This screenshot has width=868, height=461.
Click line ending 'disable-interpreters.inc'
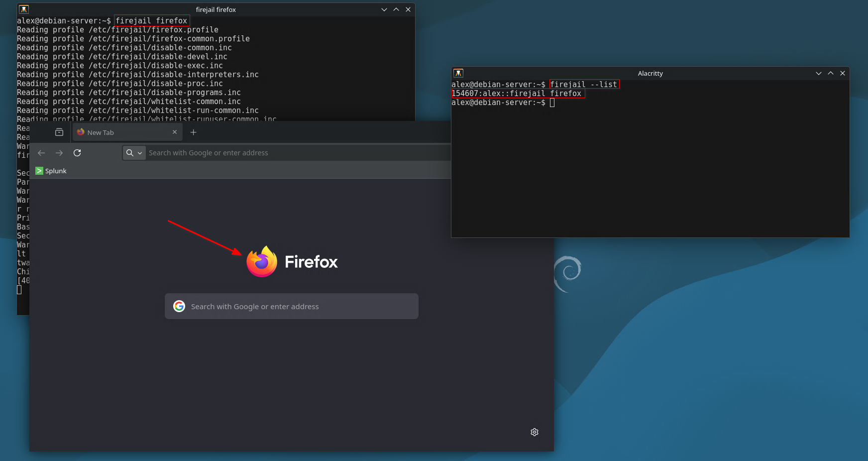138,75
